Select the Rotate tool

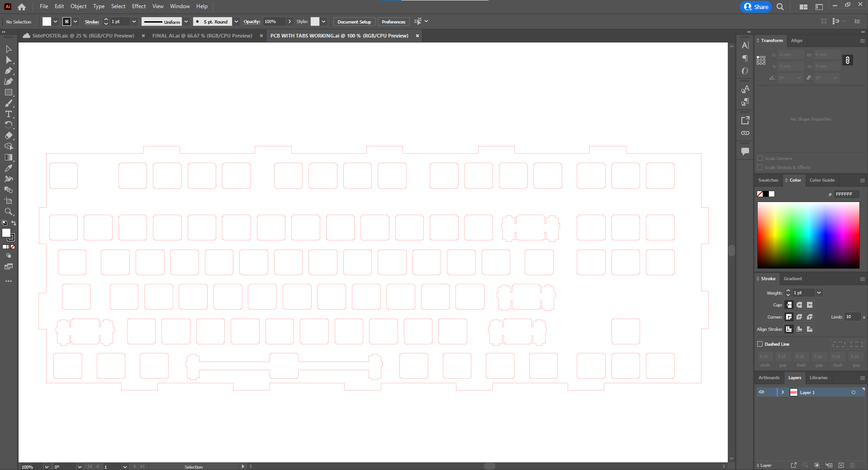9,125
